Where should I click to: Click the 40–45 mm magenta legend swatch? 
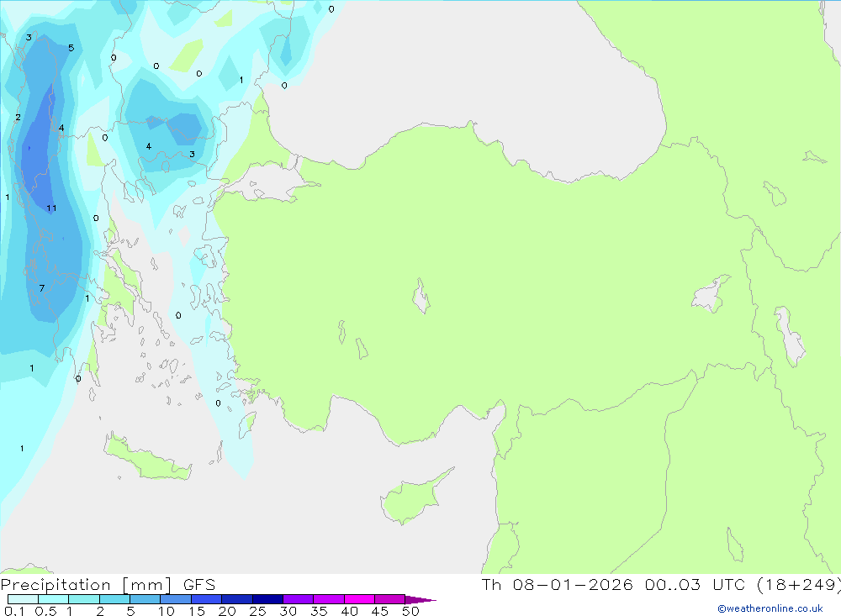coord(359,599)
